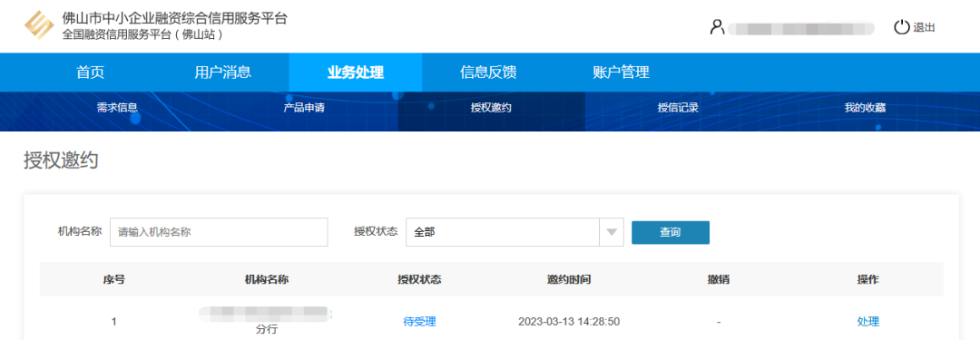Click the user profile icon

click(x=717, y=27)
